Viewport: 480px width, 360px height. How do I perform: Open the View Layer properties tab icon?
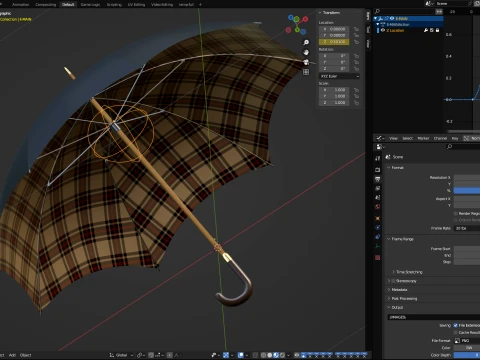[x=377, y=189]
